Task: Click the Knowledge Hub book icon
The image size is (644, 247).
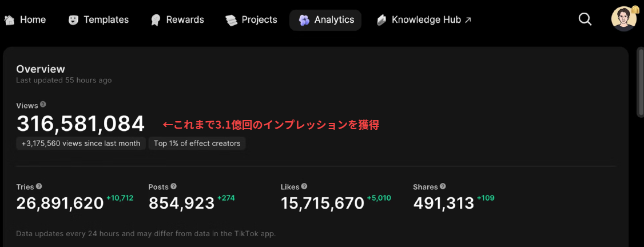Action: click(x=381, y=19)
